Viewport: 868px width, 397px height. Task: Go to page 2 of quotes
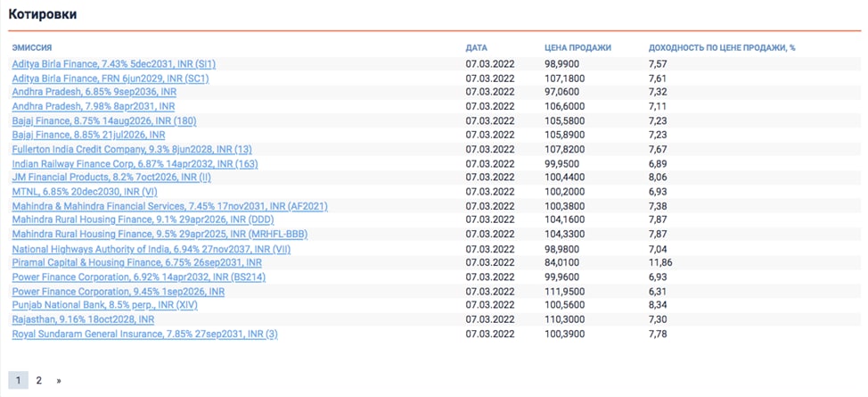38,381
